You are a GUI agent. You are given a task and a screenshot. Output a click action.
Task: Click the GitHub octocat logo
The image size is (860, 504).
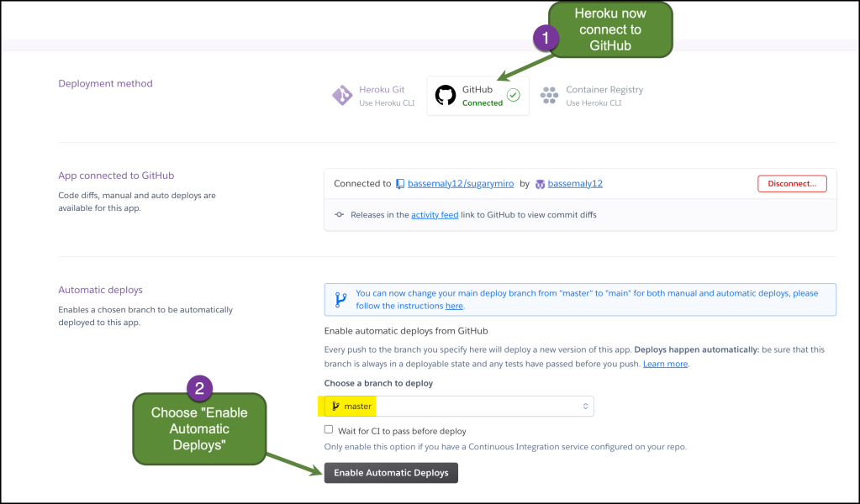(x=446, y=95)
